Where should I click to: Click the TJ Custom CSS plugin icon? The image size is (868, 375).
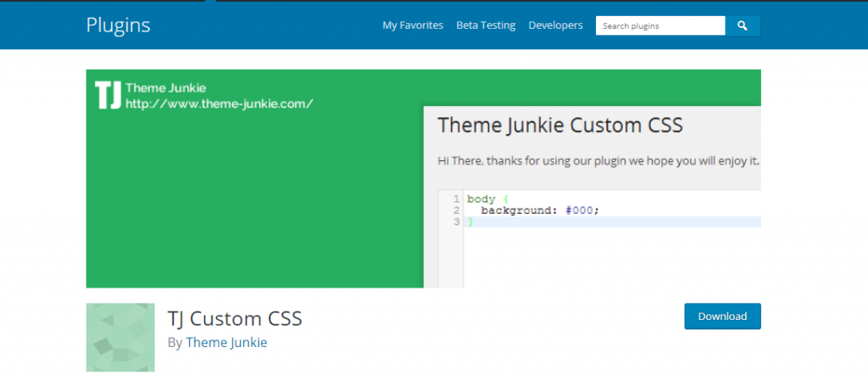[x=120, y=338]
